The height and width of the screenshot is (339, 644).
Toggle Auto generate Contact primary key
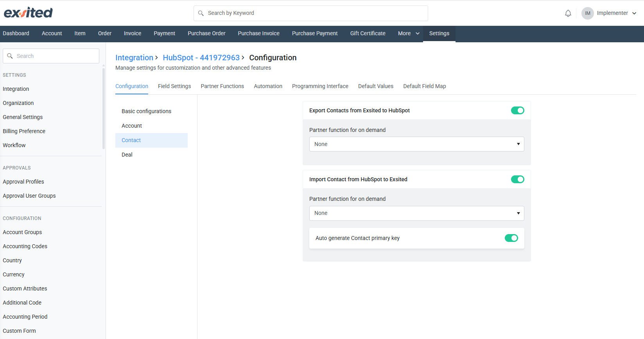[511, 238]
